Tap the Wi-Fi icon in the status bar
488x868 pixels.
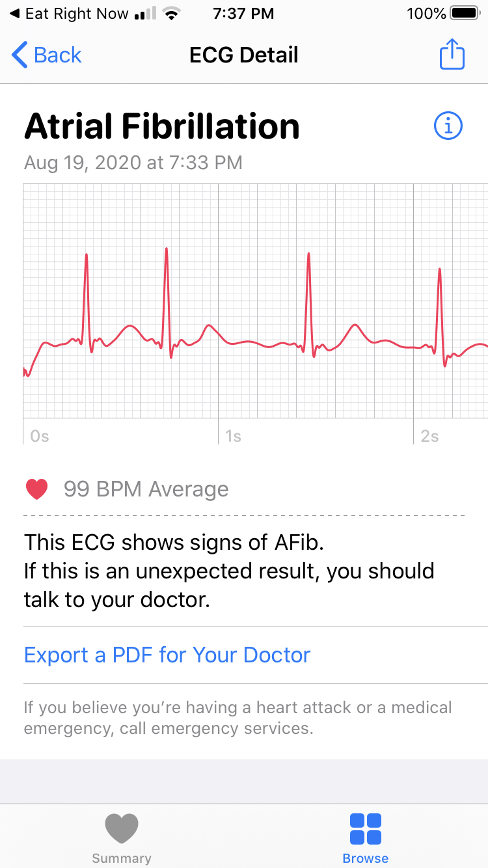coord(172,14)
